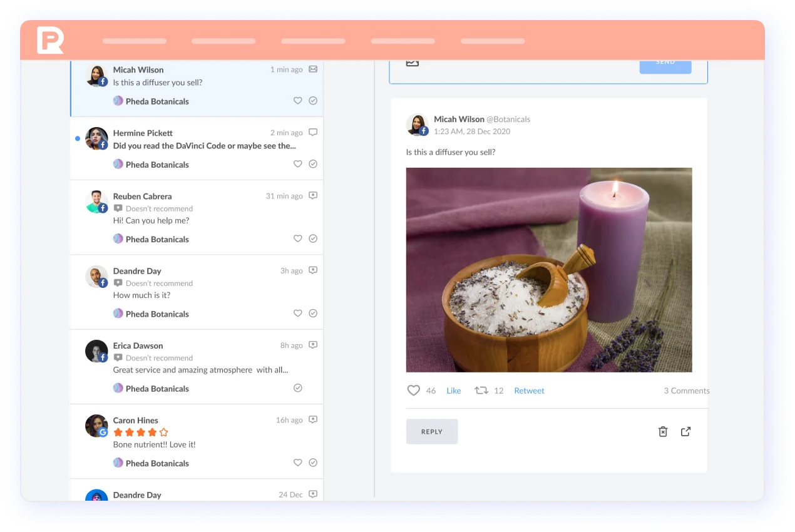Click the image attachment icon in the reply box
This screenshot has height=532, width=795.
412,63
